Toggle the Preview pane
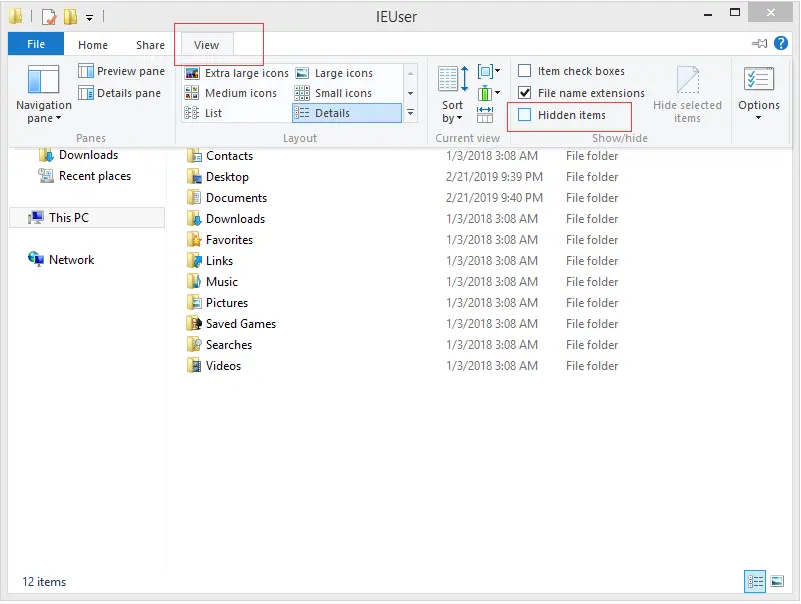Screen dimensions: 801x604 [122, 71]
